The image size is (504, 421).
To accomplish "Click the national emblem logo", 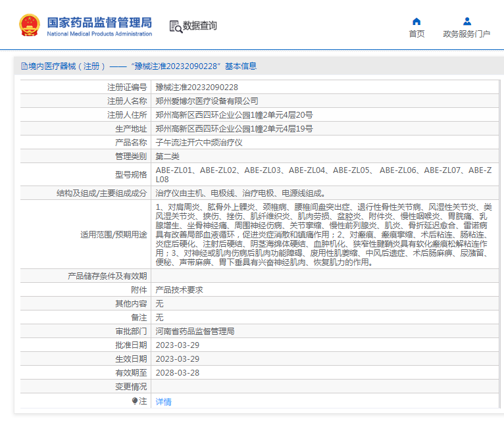I will click(x=30, y=25).
